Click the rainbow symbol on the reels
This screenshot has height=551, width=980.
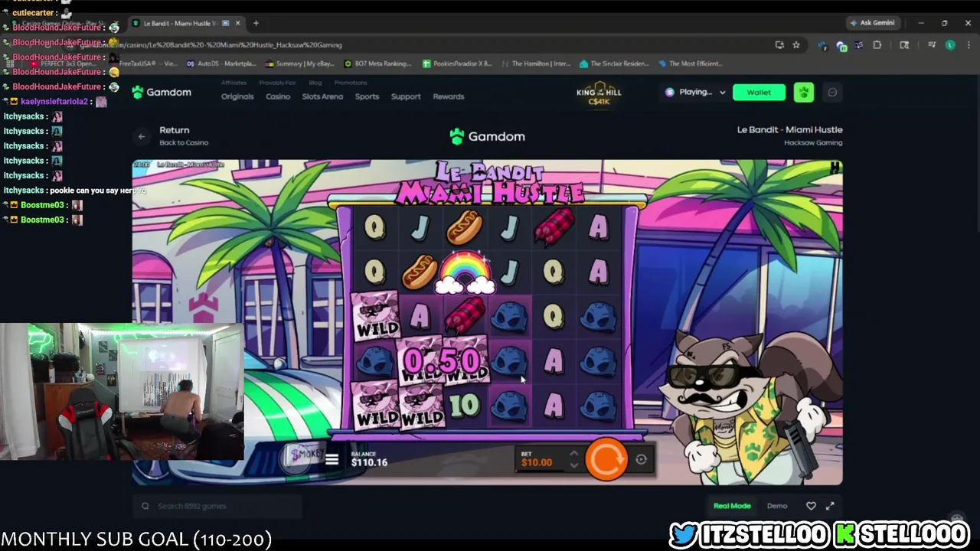click(x=464, y=272)
